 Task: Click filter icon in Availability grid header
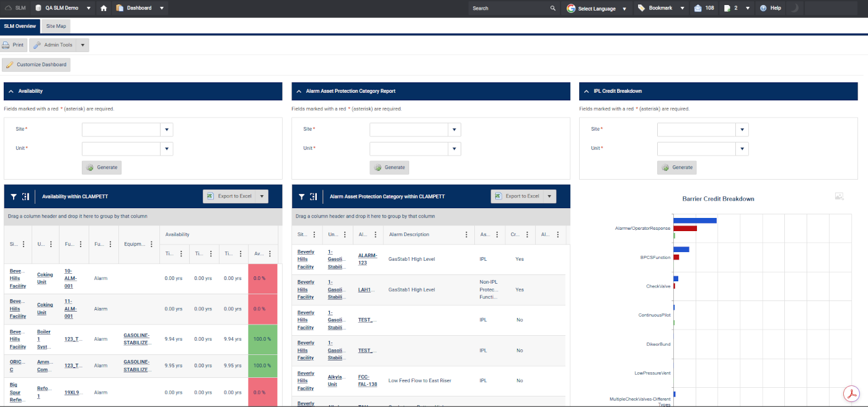pyautogui.click(x=14, y=196)
